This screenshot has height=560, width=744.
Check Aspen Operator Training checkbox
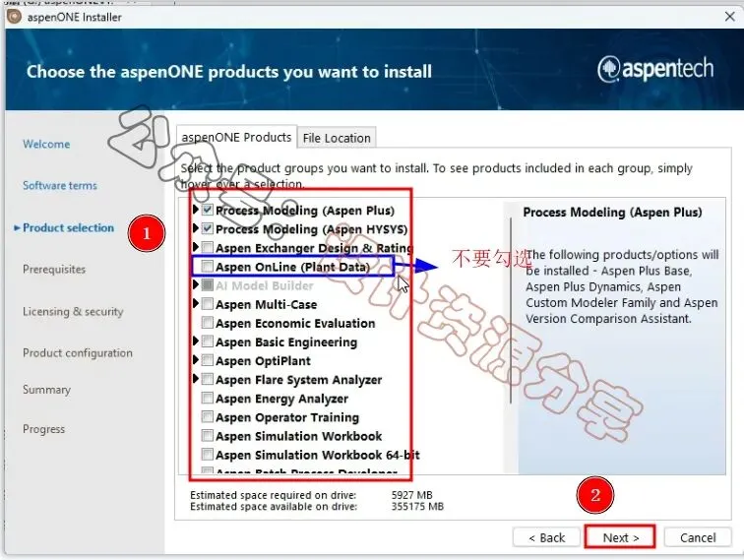pyautogui.click(x=207, y=416)
